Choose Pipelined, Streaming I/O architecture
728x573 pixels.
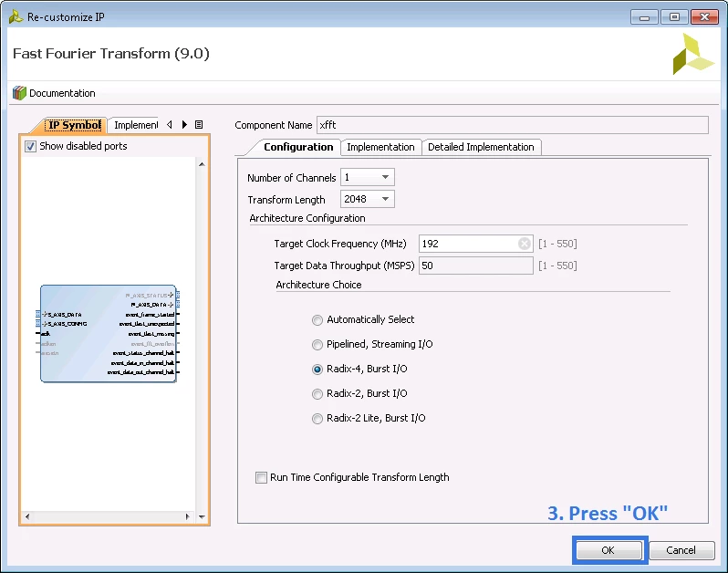(x=317, y=345)
